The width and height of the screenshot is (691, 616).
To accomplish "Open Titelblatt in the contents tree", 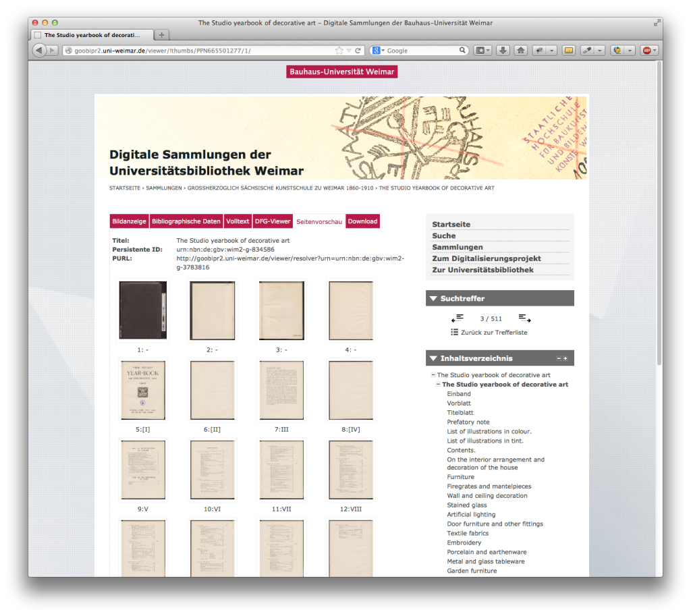I will [x=460, y=413].
